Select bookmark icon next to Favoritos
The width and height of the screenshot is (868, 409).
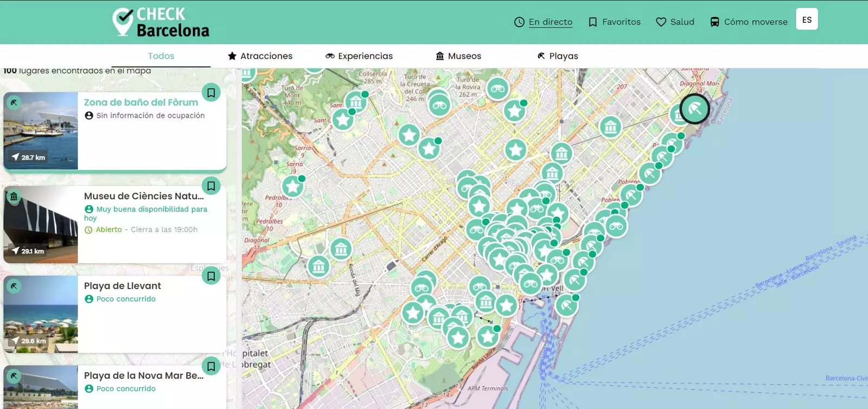(x=592, y=22)
